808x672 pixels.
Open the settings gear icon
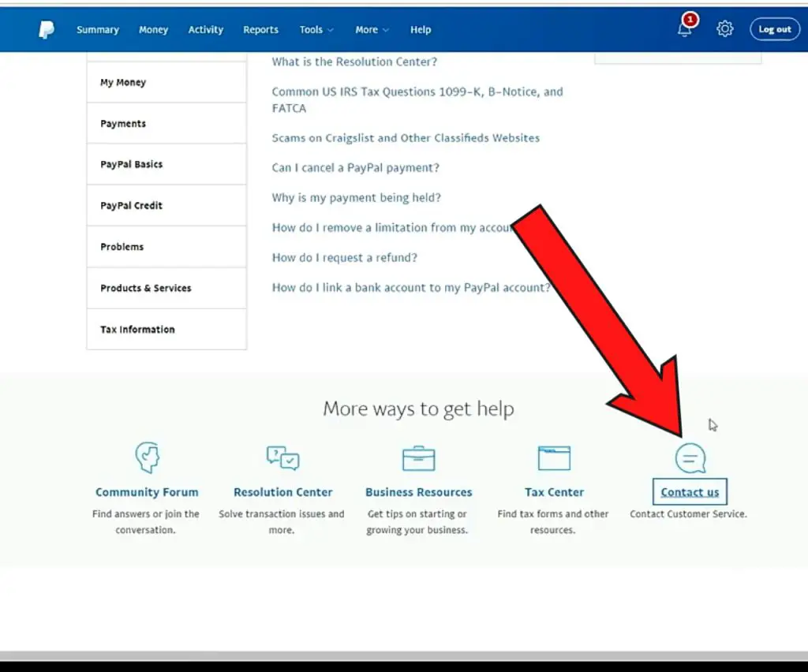724,29
